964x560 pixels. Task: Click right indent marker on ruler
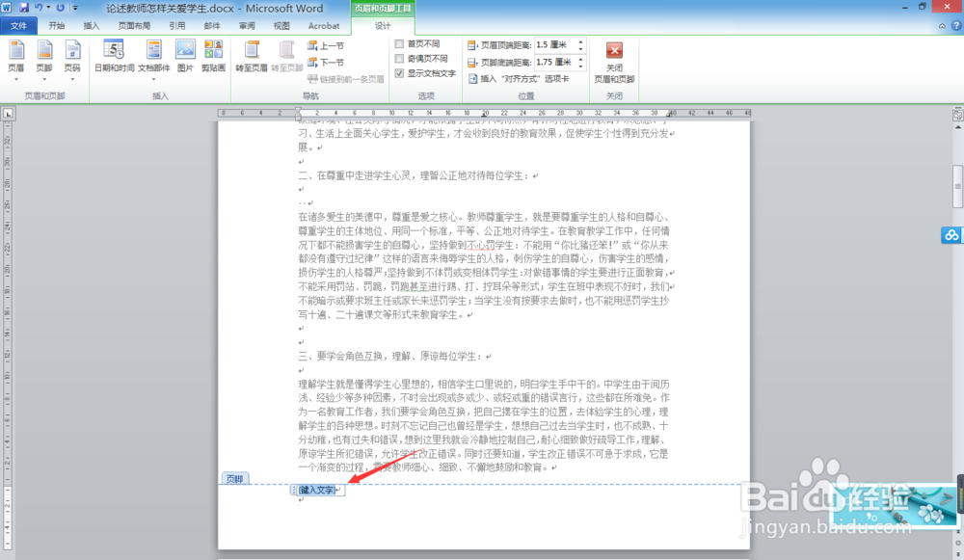pos(669,115)
